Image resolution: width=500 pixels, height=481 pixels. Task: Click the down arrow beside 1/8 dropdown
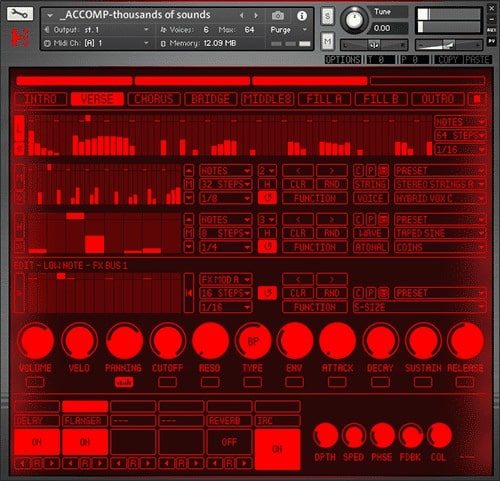point(189,198)
